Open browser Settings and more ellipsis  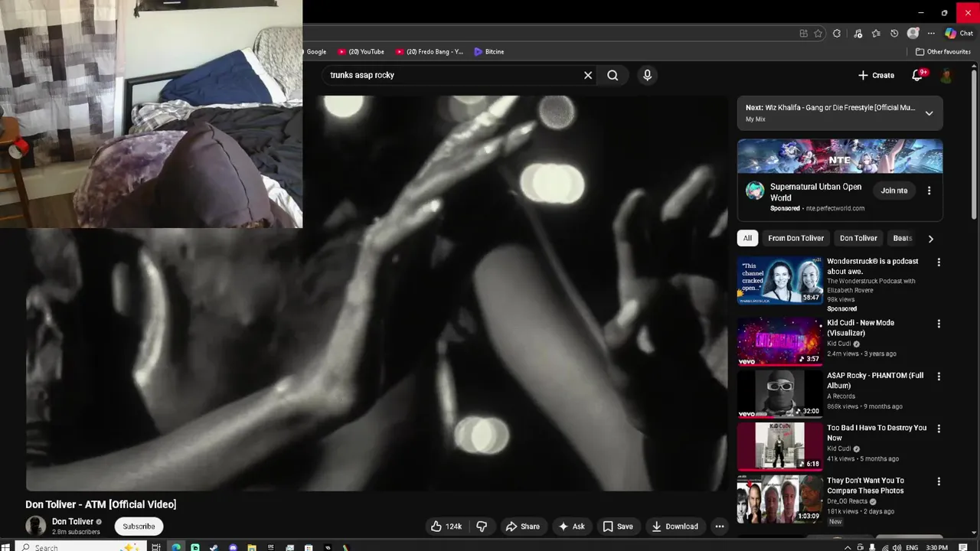click(x=931, y=34)
